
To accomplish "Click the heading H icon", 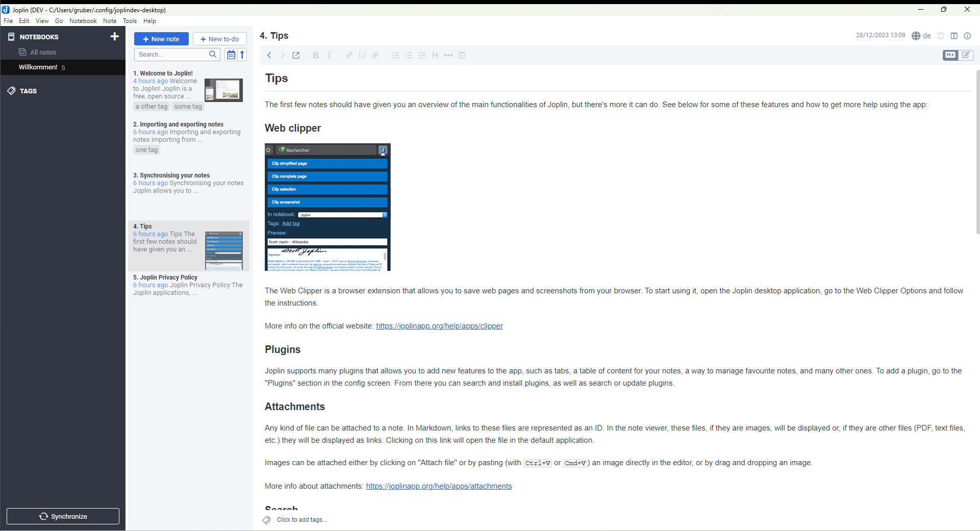I will (435, 55).
